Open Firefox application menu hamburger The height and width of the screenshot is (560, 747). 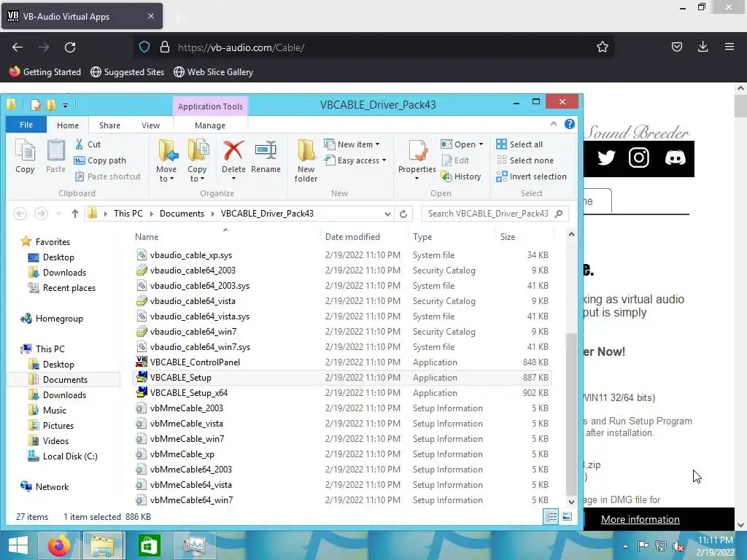729,47
